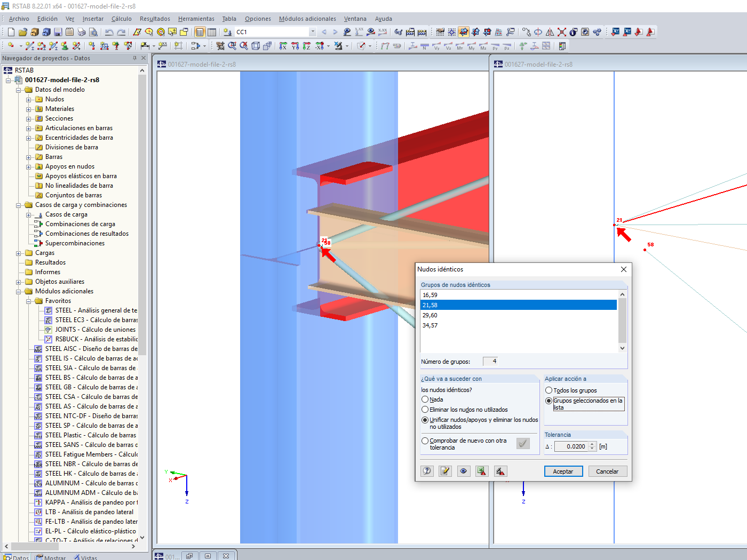This screenshot has height=560, width=747.
Task: Show the view in X direction
Action: (283, 46)
